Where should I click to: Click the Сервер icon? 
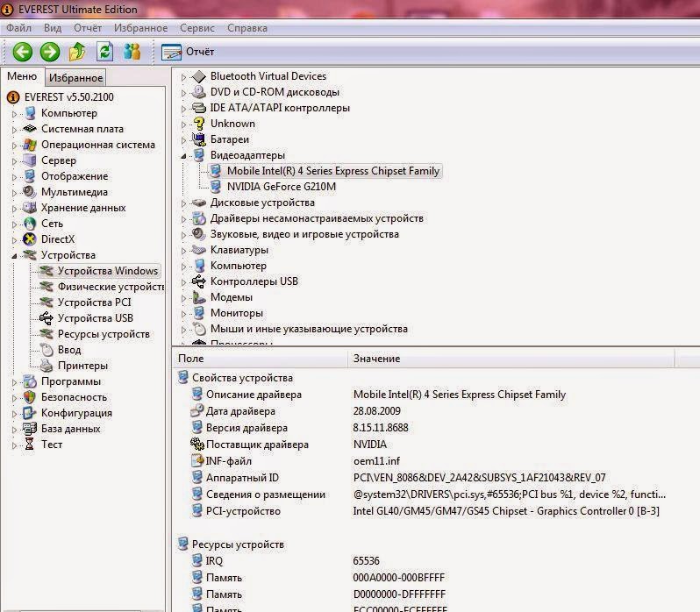30,160
